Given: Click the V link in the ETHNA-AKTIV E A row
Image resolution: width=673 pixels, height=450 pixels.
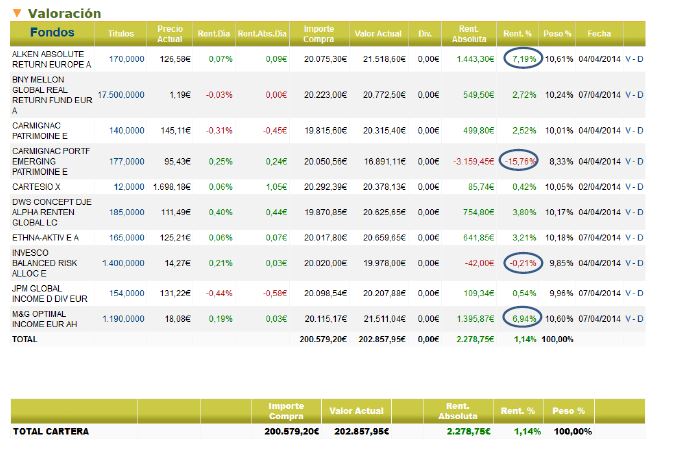Looking at the screenshot, I should (x=628, y=237).
